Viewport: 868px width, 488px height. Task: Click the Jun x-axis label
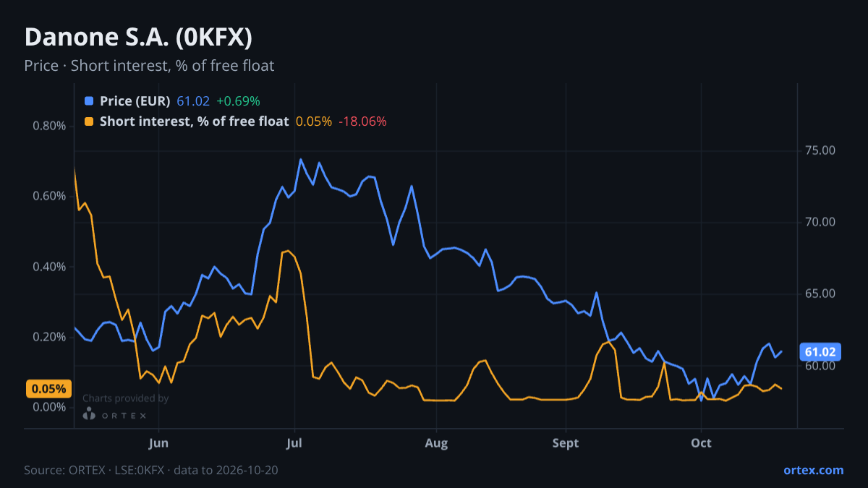(158, 442)
